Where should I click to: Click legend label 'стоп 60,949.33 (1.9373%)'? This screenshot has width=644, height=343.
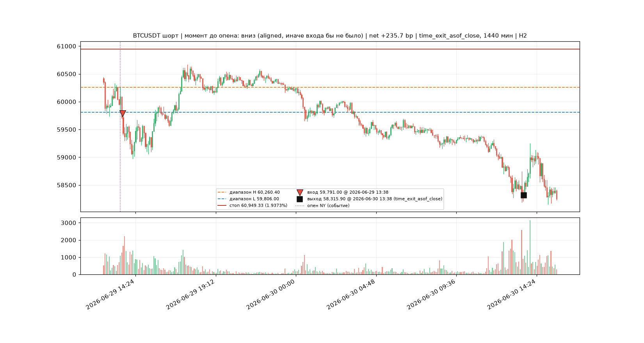click(x=258, y=205)
